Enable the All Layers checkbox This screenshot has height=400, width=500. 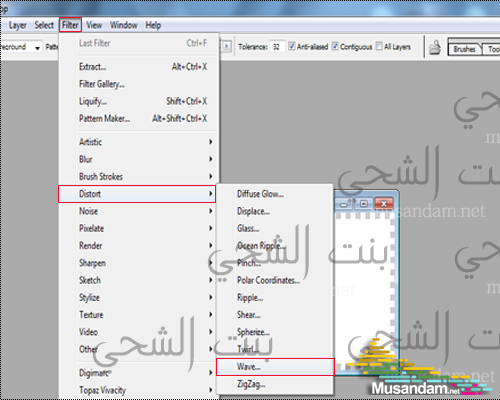(x=379, y=46)
